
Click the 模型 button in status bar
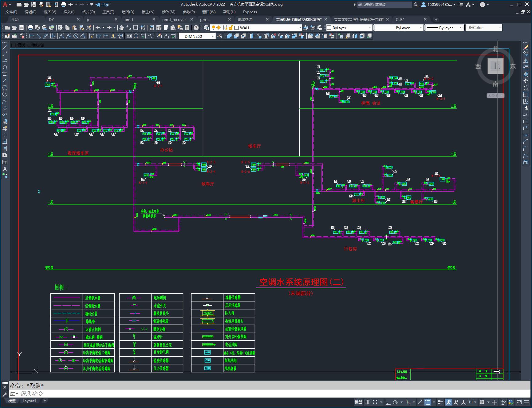[358, 402]
